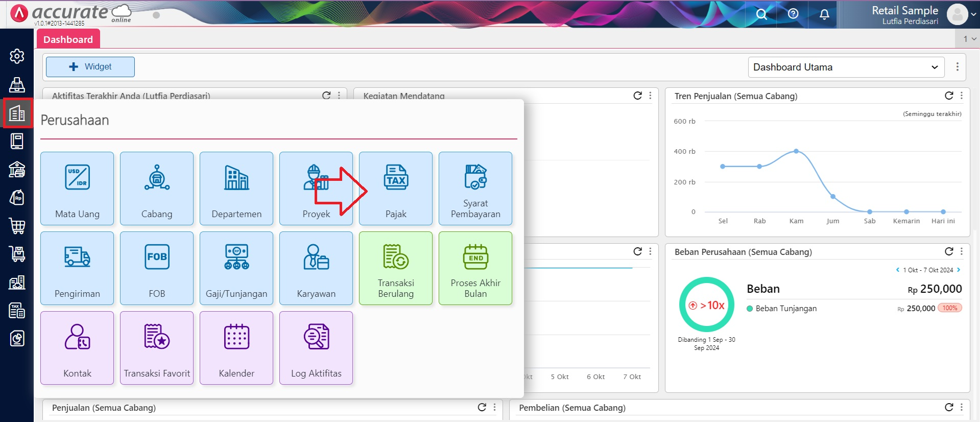Open the hand trolley boxes sidebar module

tap(17, 254)
